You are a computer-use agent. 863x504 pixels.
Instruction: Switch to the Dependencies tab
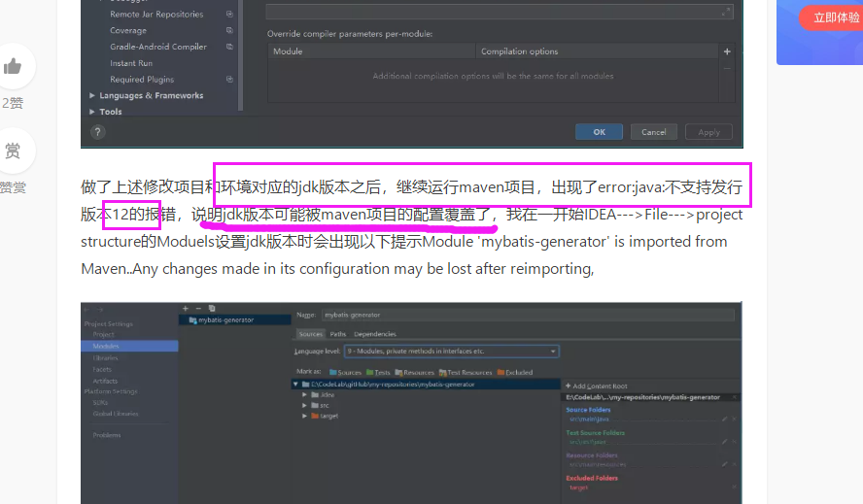point(375,334)
